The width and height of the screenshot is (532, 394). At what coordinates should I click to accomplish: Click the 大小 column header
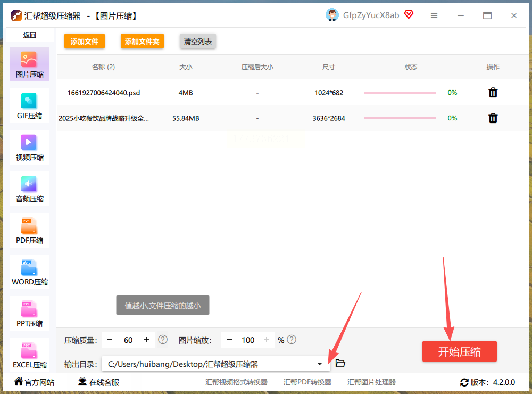(x=186, y=67)
